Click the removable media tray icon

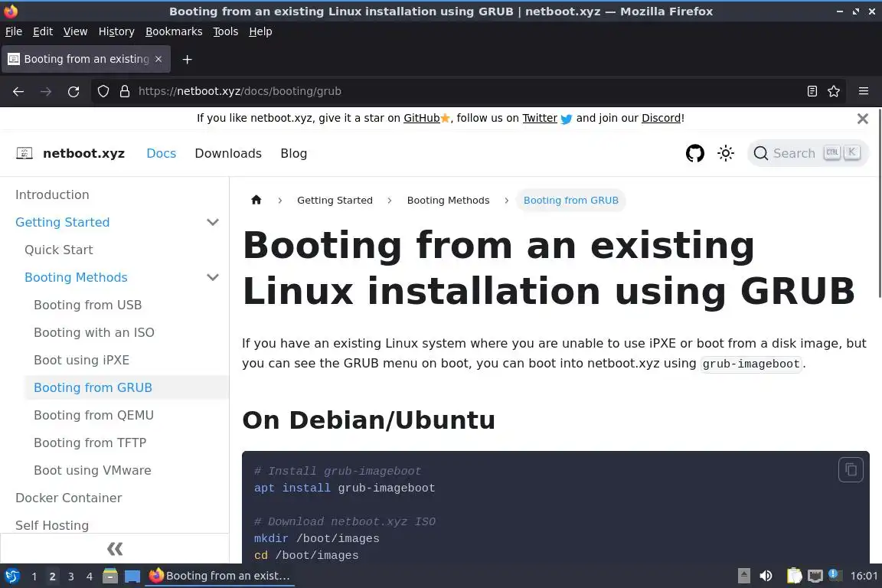pos(743,576)
